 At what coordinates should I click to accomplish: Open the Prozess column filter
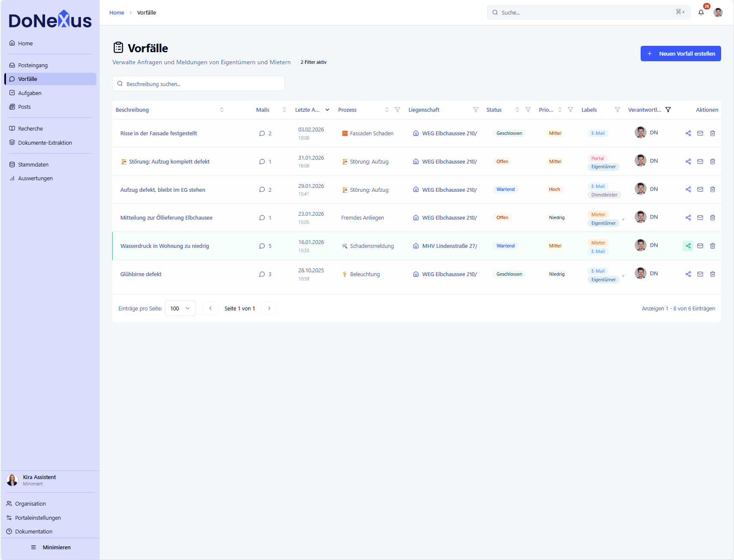pyautogui.click(x=397, y=110)
